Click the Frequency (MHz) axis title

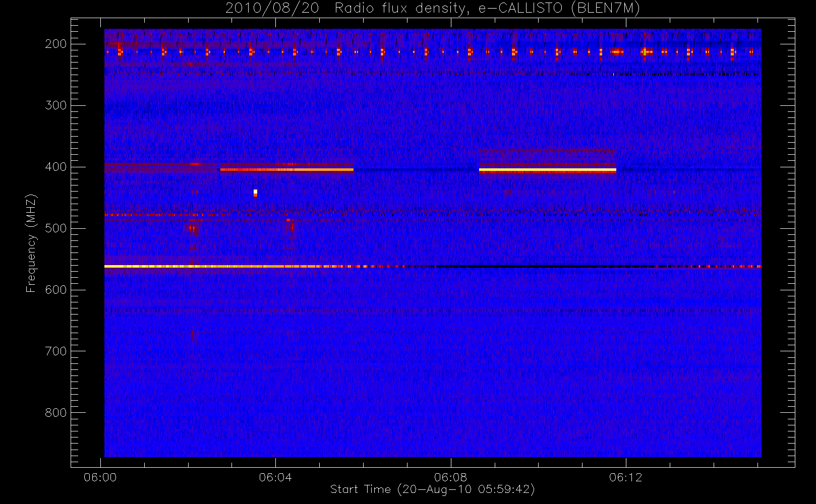pos(31,243)
